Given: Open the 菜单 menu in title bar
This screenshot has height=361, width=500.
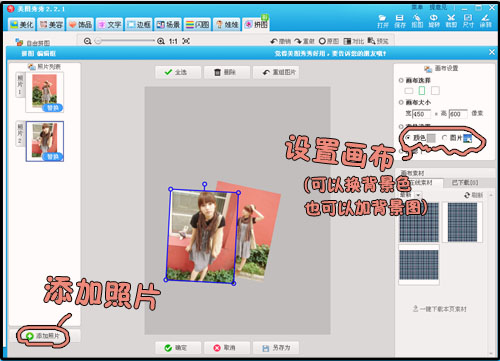Looking at the screenshot, I should point(417,7).
